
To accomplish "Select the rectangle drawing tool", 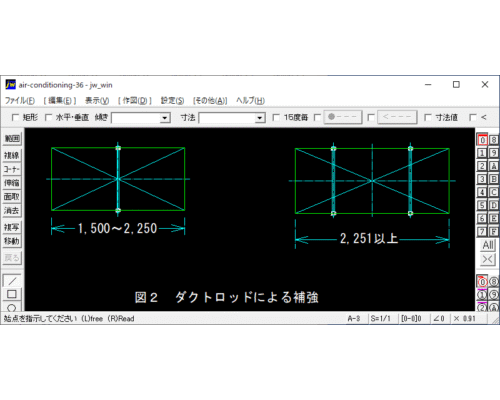I will coord(12,294).
